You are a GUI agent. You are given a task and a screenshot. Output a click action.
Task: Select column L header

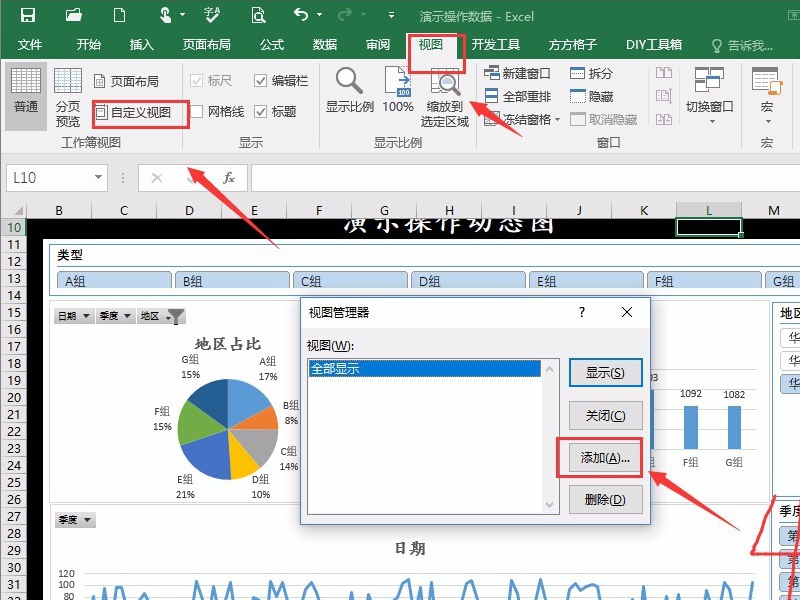pyautogui.click(x=709, y=210)
